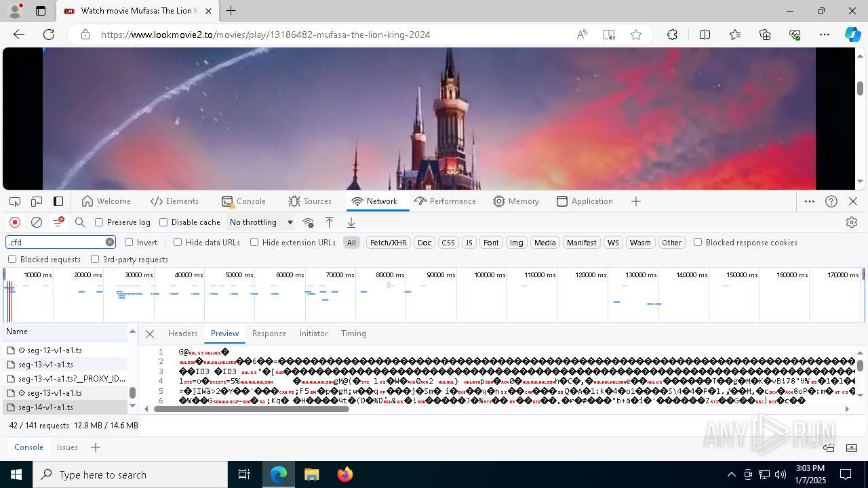The width and height of the screenshot is (868, 488).
Task: Click the preview horizontal scrollbar
Action: [x=251, y=409]
